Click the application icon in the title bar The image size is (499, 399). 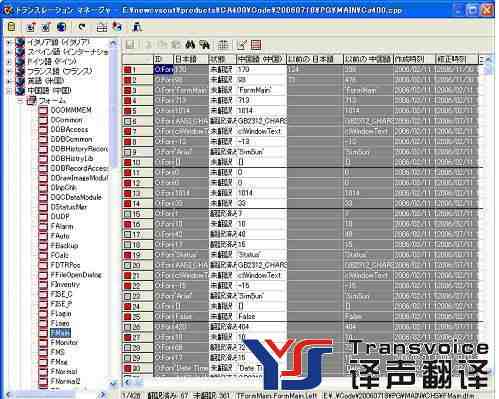[x=8, y=10]
